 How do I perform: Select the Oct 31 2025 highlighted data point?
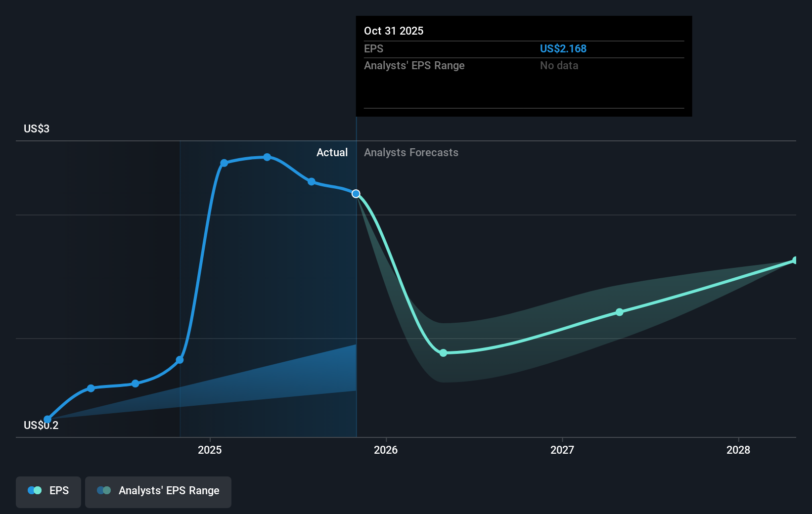click(356, 194)
